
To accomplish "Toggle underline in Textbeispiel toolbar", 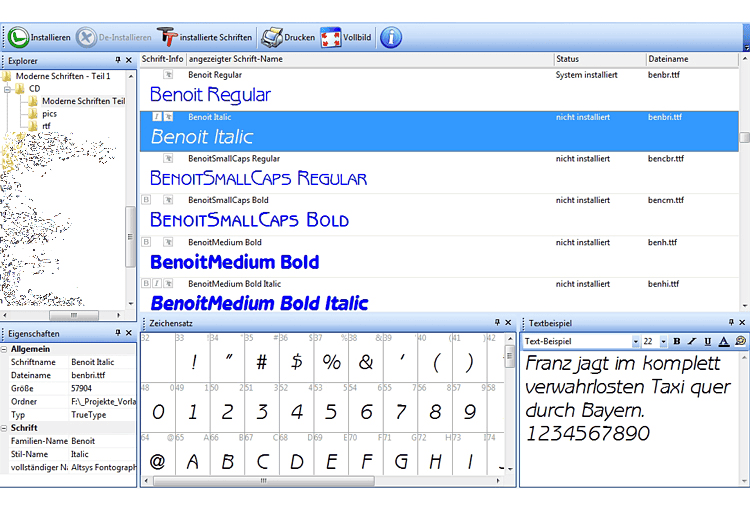I will 707,342.
